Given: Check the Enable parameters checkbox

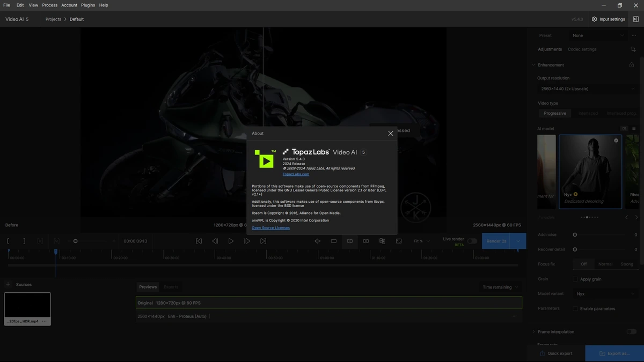Looking at the screenshot, I should click(575, 308).
